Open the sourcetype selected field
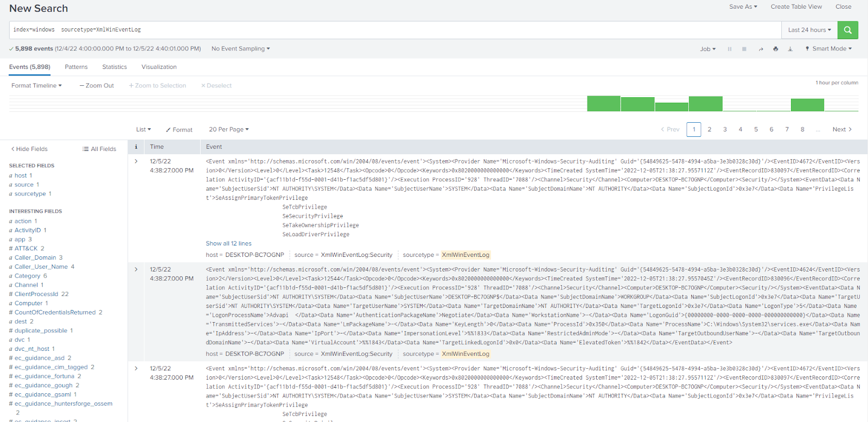868x422 pixels. tap(30, 194)
